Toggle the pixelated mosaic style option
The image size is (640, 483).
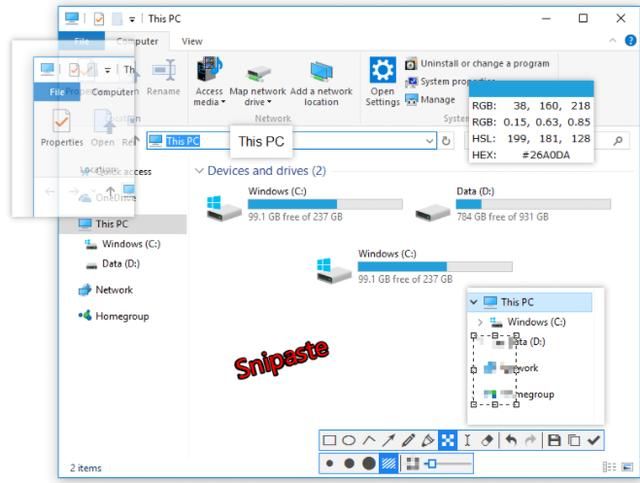point(413,463)
